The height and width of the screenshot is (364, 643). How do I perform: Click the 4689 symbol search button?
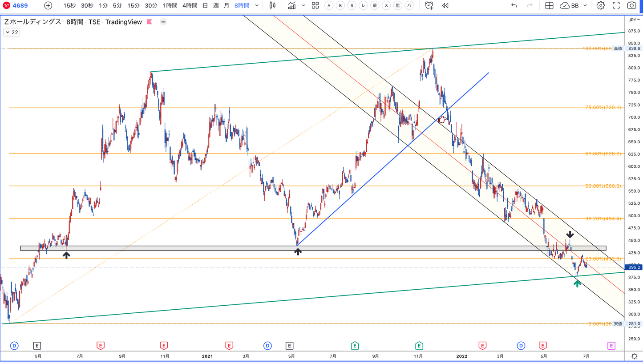20,5
